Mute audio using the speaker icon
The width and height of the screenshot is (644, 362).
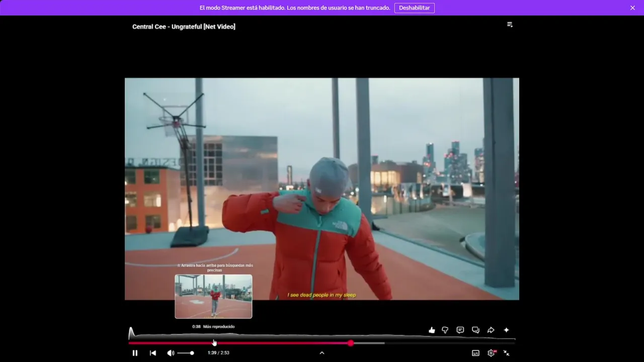171,353
